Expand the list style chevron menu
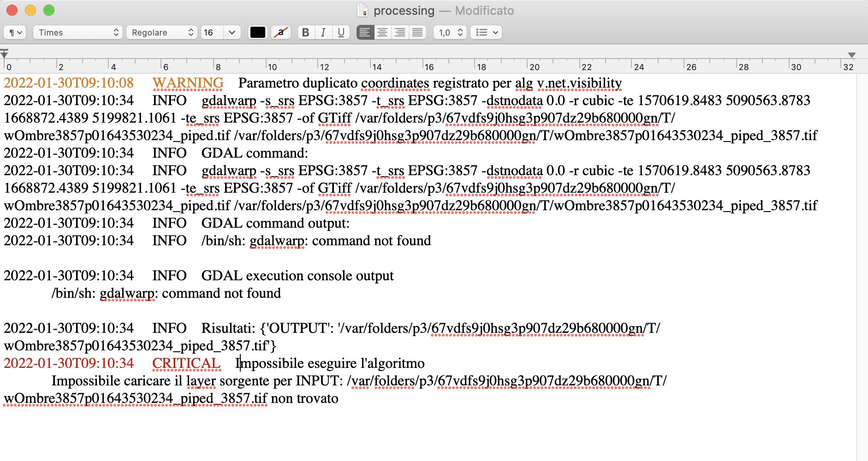The width and height of the screenshot is (868, 461). (495, 32)
